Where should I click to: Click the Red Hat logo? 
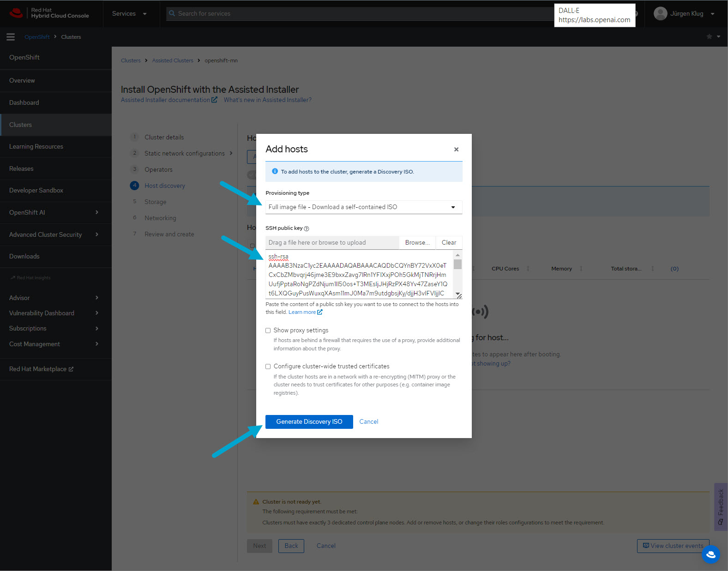tap(16, 13)
